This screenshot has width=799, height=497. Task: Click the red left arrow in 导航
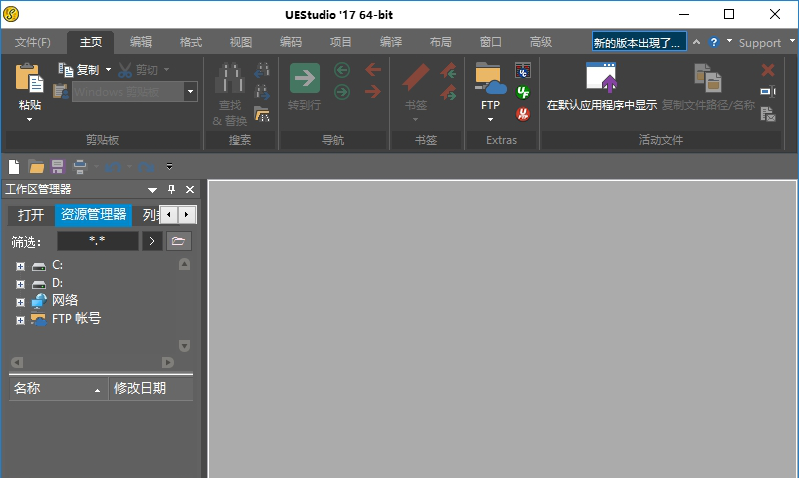(373, 69)
